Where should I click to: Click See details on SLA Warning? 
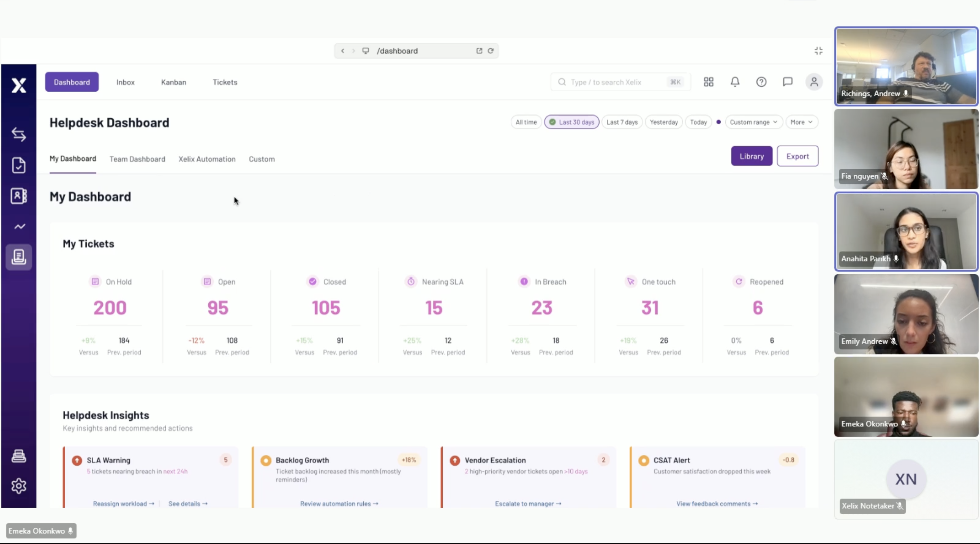188,503
